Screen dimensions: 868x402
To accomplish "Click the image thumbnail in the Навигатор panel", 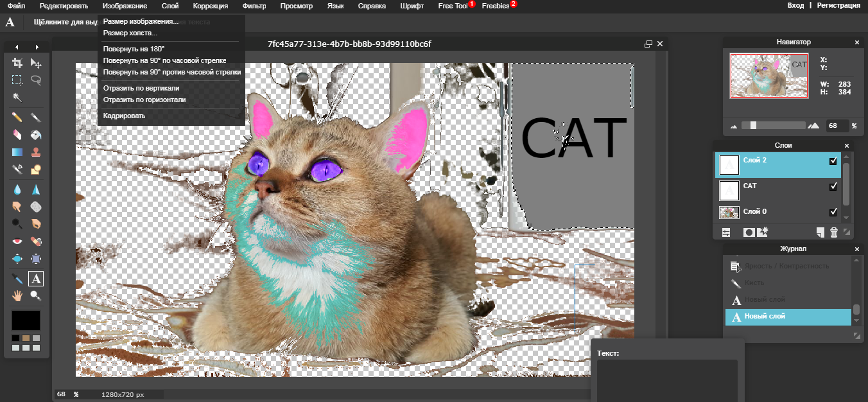I will pyautogui.click(x=768, y=75).
